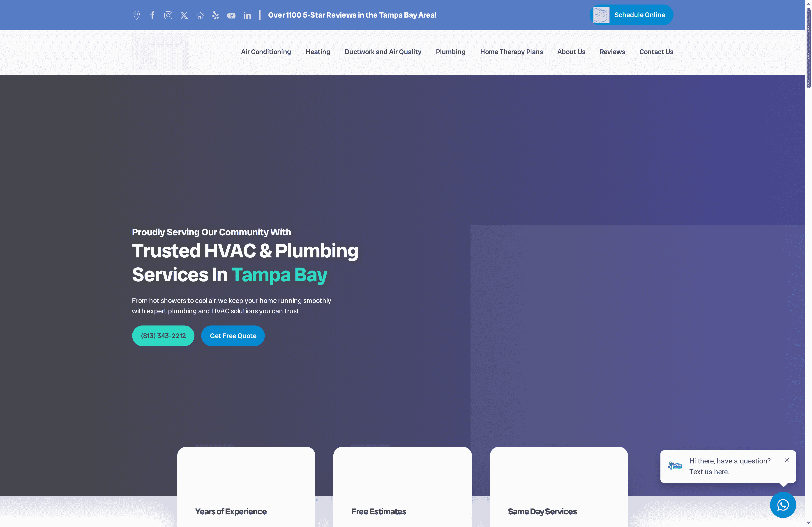Image resolution: width=812 pixels, height=527 pixels.
Task: Open the YouTube social icon
Action: [x=231, y=15]
